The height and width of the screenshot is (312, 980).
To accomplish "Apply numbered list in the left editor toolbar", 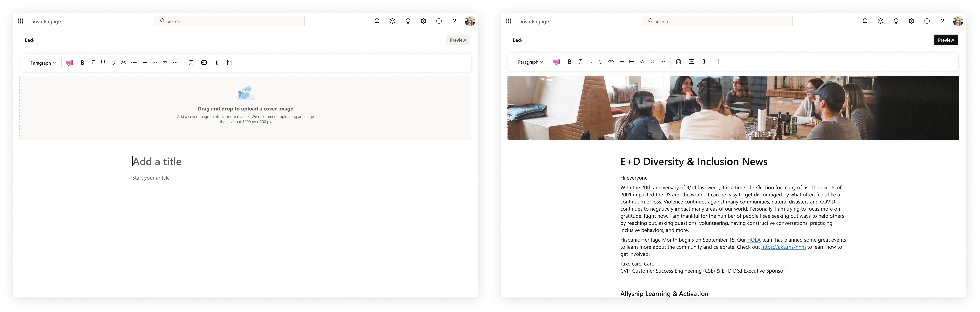I will click(x=144, y=63).
